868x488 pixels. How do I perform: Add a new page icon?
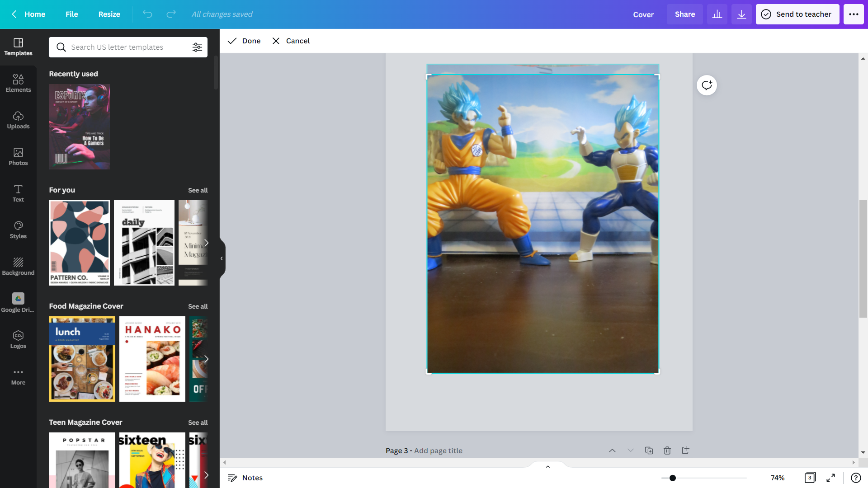click(685, 450)
